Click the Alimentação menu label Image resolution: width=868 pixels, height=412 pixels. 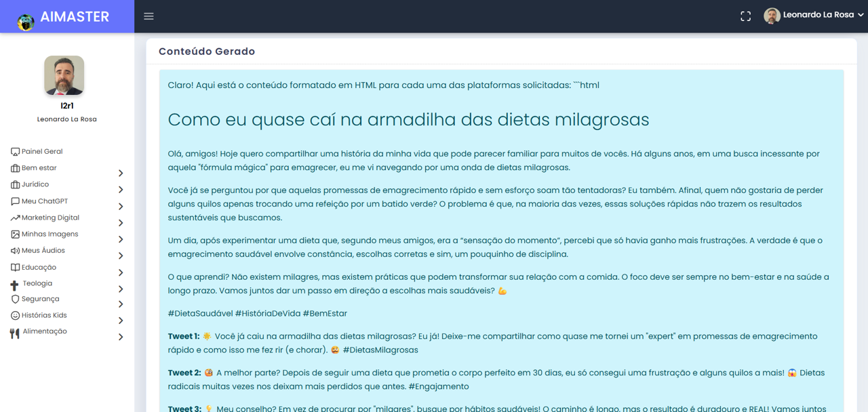(45, 331)
